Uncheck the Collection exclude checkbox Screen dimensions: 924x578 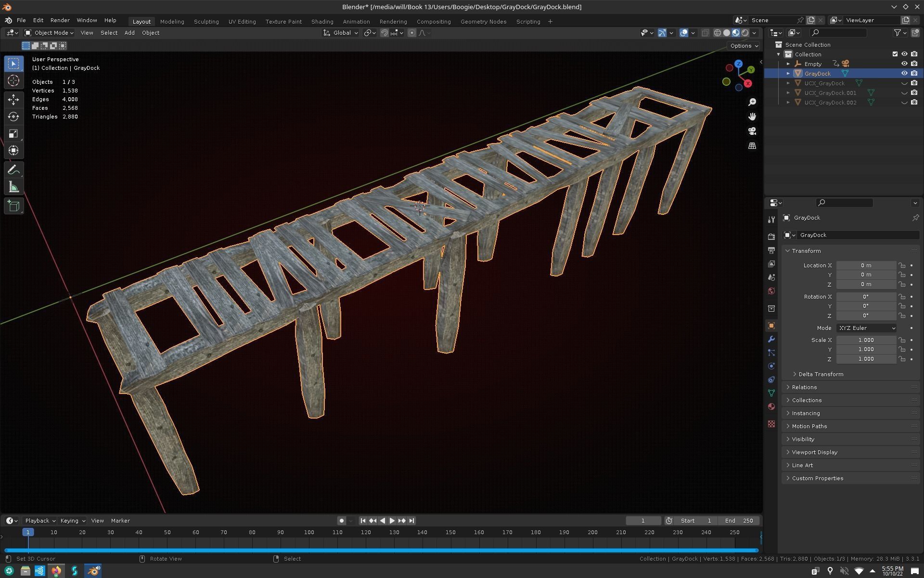pyautogui.click(x=895, y=54)
